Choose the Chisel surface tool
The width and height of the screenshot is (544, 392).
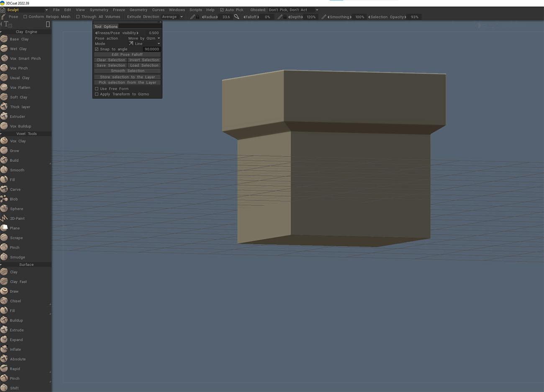(x=14, y=301)
